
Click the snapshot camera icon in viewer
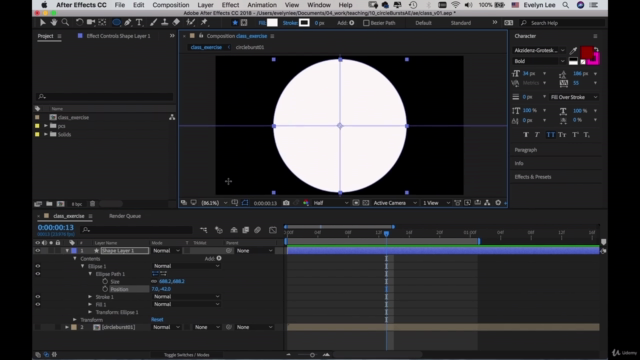click(286, 203)
